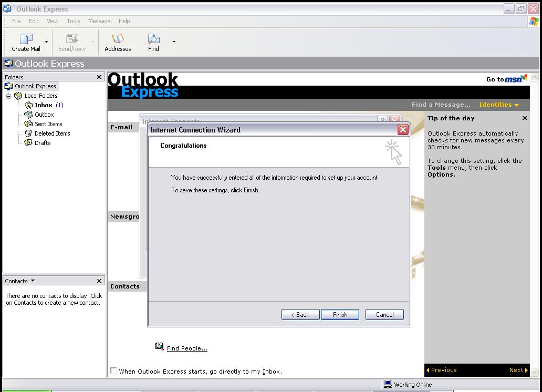The height and width of the screenshot is (392, 542).
Task: Close the Folders pane
Action: [99, 77]
